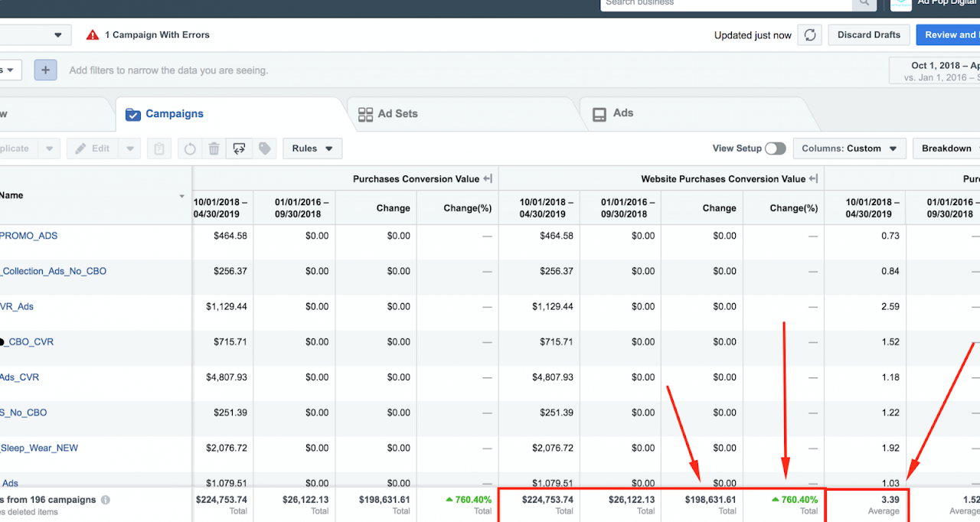980x522 pixels.
Task: Open the account selector dropdown arrow
Action: [58, 35]
